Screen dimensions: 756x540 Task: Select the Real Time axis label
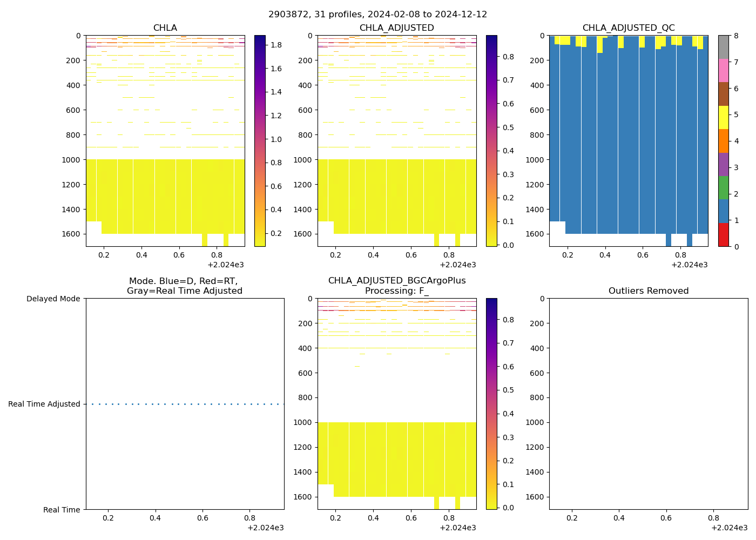pyautogui.click(x=62, y=510)
